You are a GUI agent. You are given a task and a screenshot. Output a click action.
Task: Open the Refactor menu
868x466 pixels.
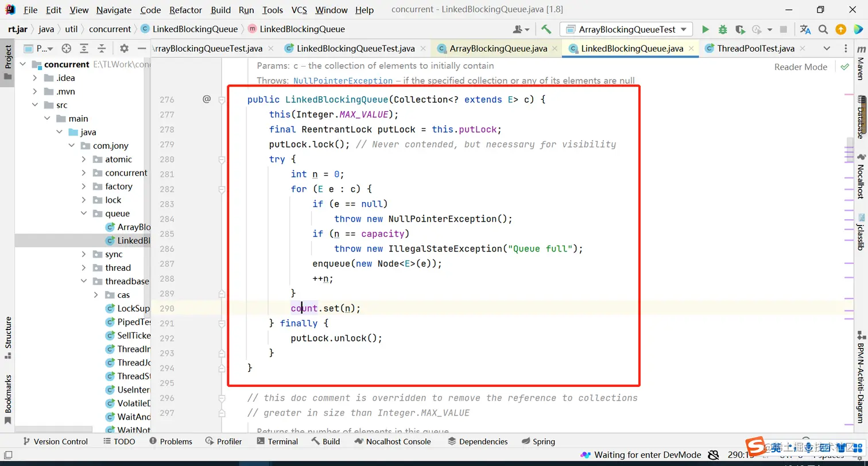(x=185, y=10)
